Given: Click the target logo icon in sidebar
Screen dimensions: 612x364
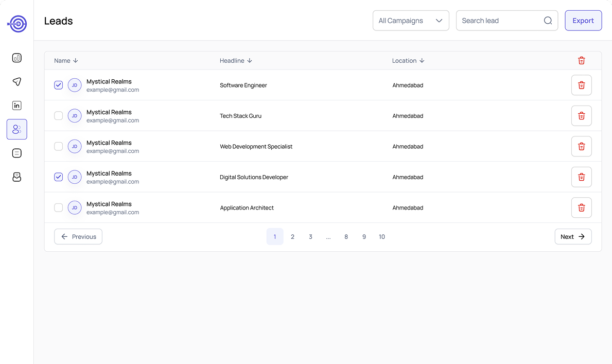Looking at the screenshot, I should (17, 23).
